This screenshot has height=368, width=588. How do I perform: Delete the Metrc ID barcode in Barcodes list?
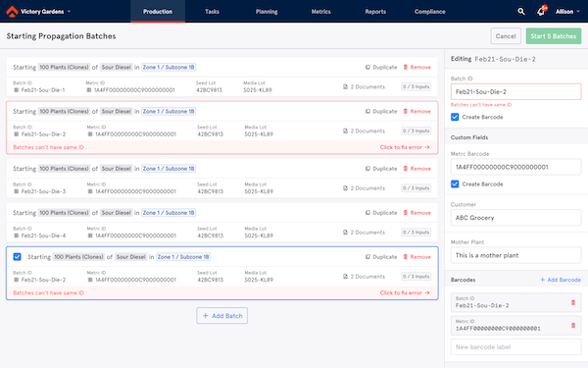pyautogui.click(x=573, y=325)
